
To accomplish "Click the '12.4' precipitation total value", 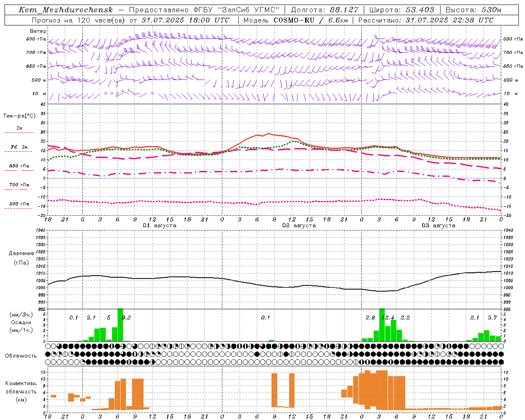I will 388,318.
